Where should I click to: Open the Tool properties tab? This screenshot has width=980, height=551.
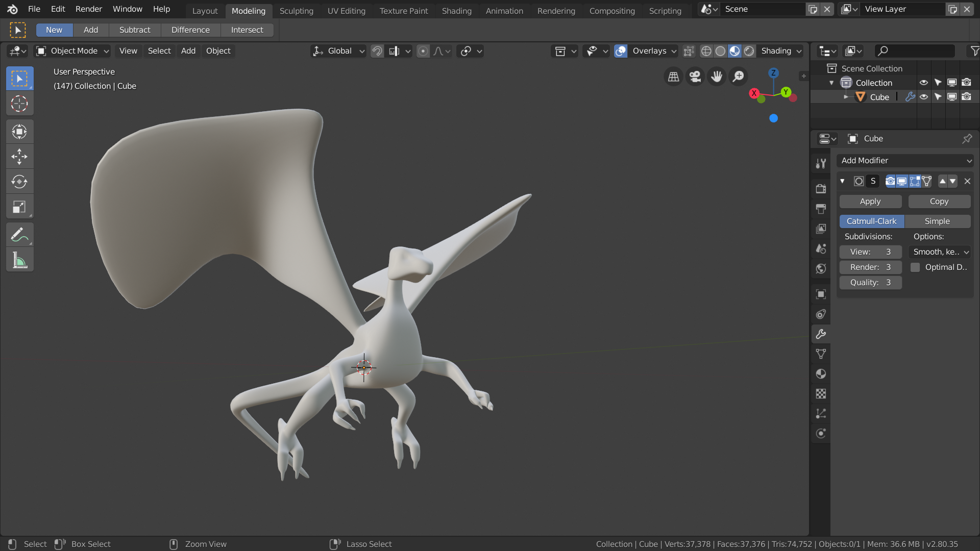(821, 163)
